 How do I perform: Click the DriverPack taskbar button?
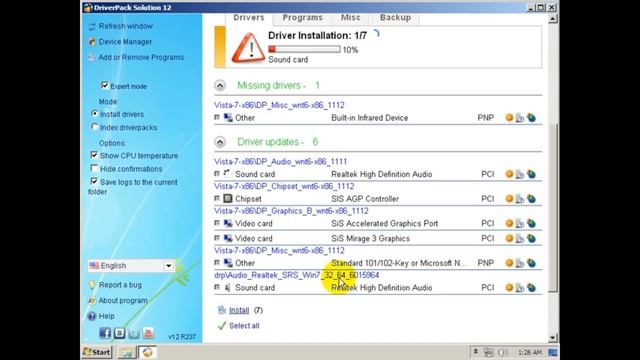(147, 352)
